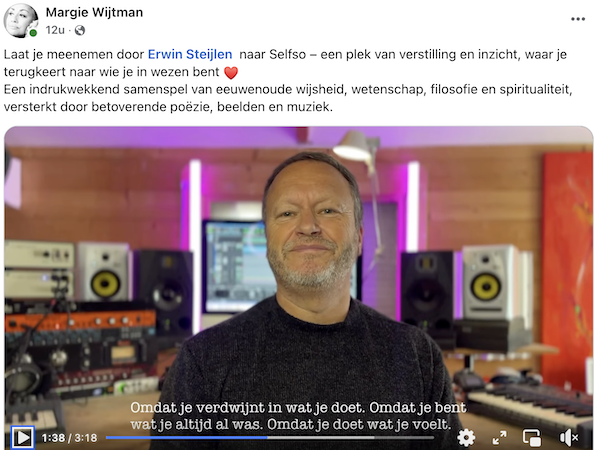This screenshot has height=450, width=600.
Task: Click the post text mentioning Selfso
Action: tap(285, 63)
